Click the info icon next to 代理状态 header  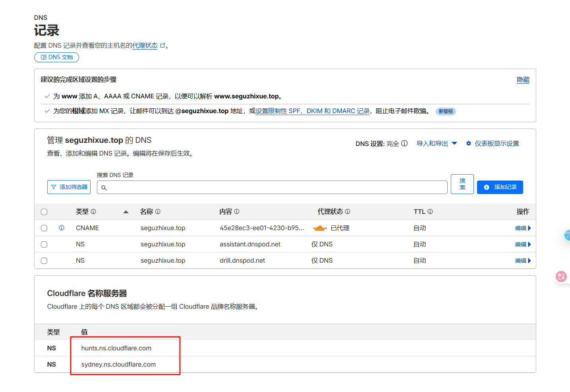tap(348, 211)
